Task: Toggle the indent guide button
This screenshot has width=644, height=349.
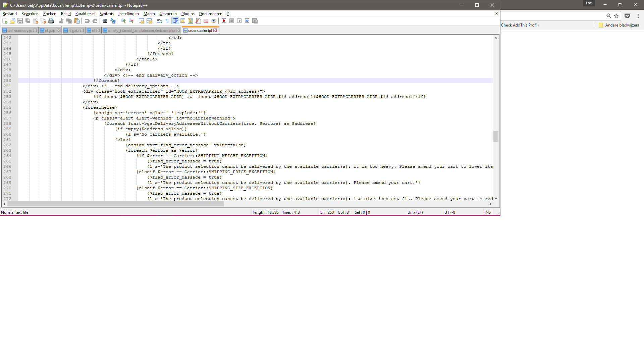Action: click(175, 21)
